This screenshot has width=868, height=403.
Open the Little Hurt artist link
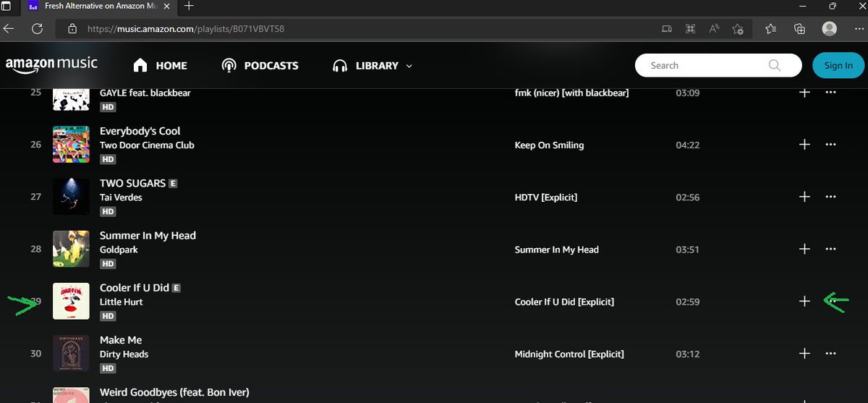coord(122,302)
